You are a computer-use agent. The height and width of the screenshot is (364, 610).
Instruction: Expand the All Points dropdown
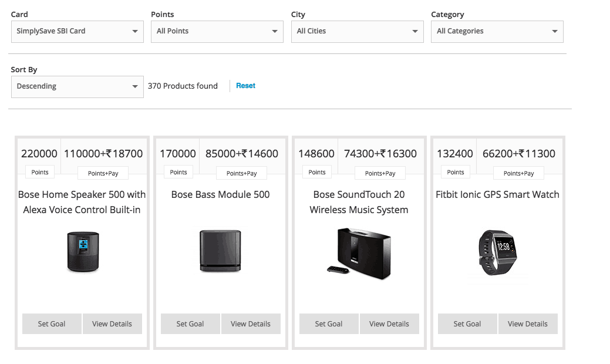[217, 32]
